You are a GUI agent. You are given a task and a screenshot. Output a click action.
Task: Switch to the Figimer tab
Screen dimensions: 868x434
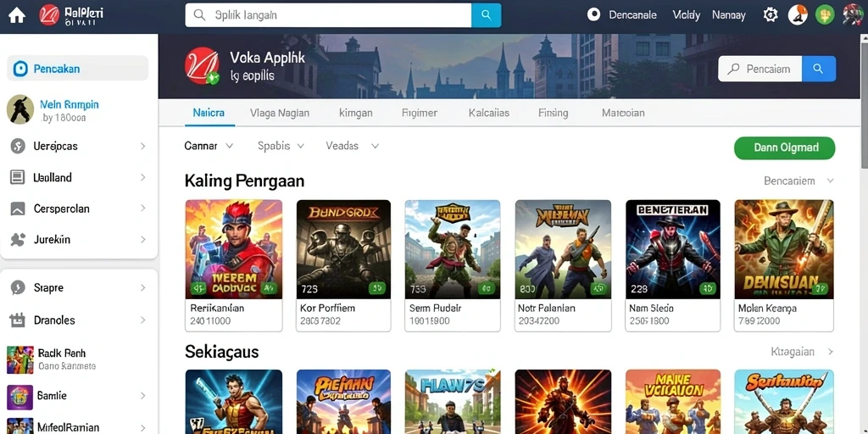tap(420, 113)
